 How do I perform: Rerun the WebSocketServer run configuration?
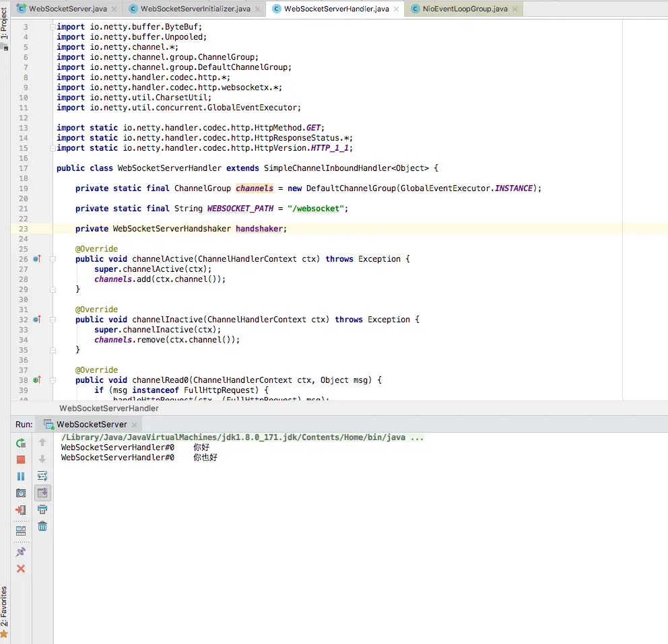click(21, 443)
